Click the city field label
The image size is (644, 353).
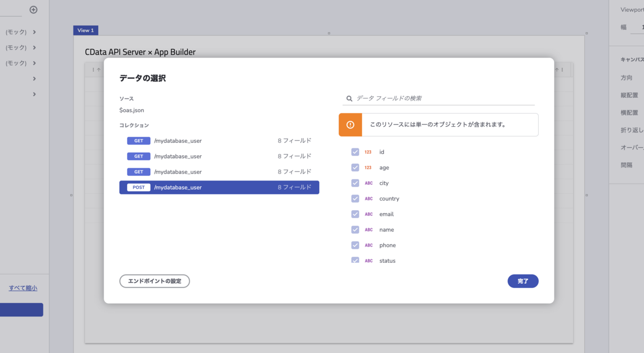(384, 183)
